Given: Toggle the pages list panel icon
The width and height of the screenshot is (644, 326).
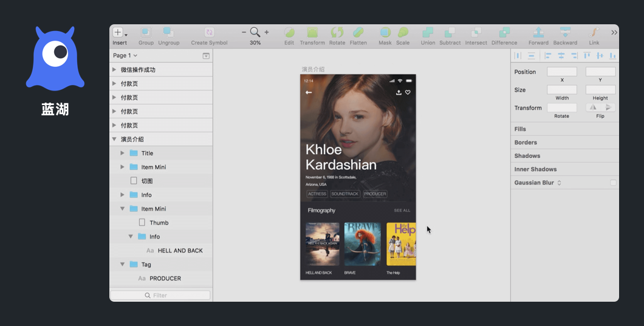Looking at the screenshot, I should pos(206,56).
